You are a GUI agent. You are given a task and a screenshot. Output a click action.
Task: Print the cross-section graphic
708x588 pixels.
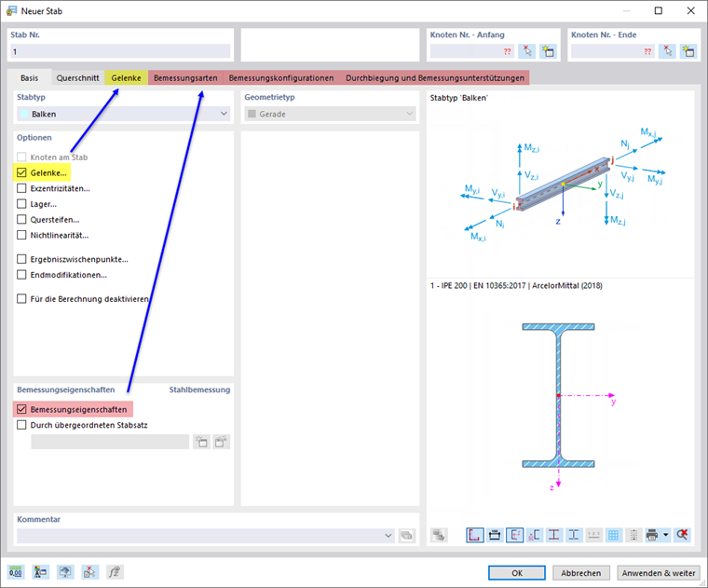[652, 535]
